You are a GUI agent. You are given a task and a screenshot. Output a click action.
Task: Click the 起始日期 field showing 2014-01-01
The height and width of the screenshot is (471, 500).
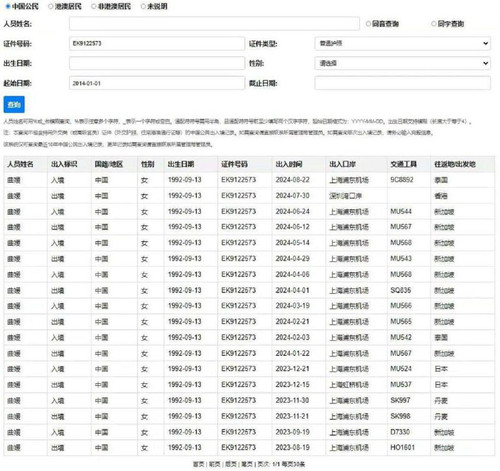157,83
